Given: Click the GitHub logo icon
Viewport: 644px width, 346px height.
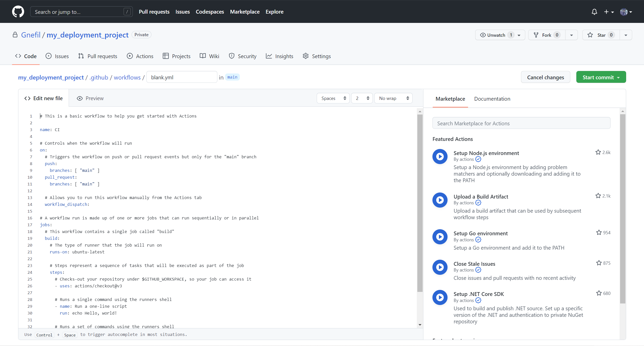Looking at the screenshot, I should point(18,11).
